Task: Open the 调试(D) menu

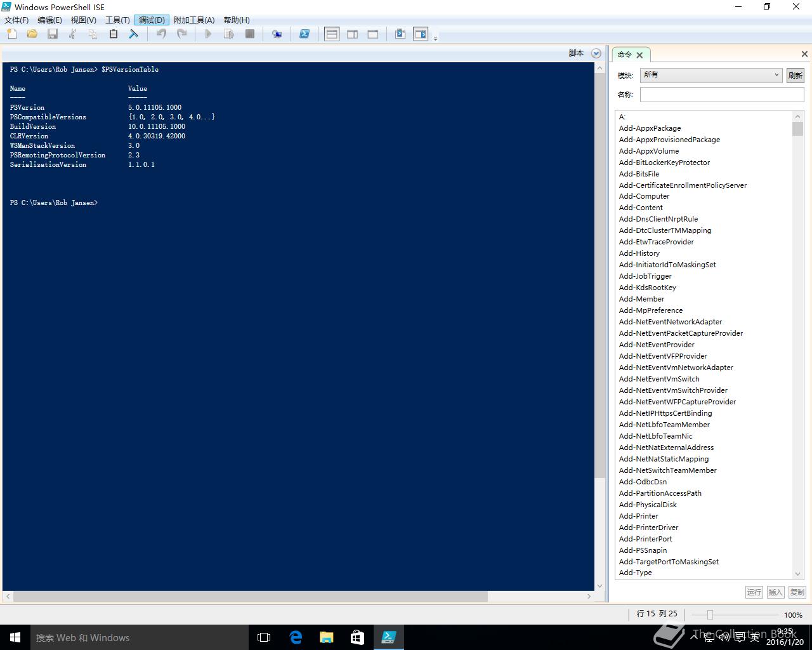Action: (152, 20)
